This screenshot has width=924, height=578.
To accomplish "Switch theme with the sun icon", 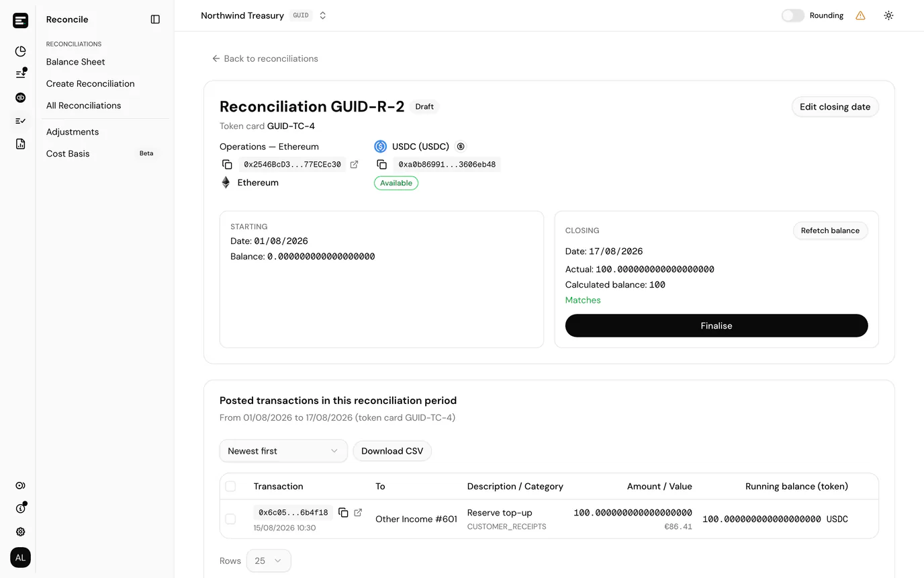I will pyautogui.click(x=888, y=15).
